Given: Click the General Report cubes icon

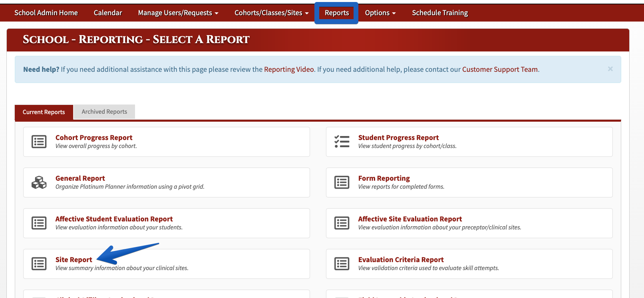Looking at the screenshot, I should (39, 182).
